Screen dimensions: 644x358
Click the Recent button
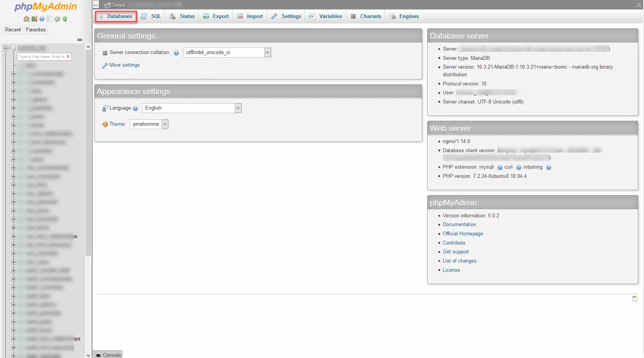click(x=13, y=30)
